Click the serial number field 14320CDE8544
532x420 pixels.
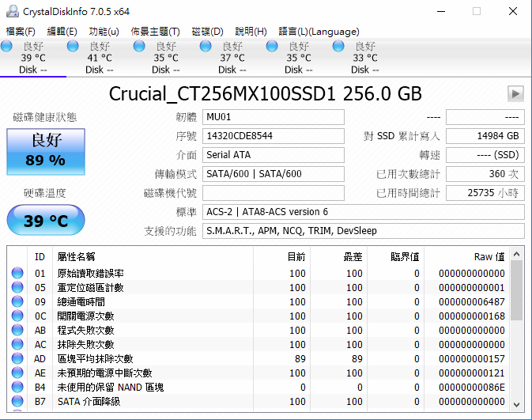tap(274, 136)
